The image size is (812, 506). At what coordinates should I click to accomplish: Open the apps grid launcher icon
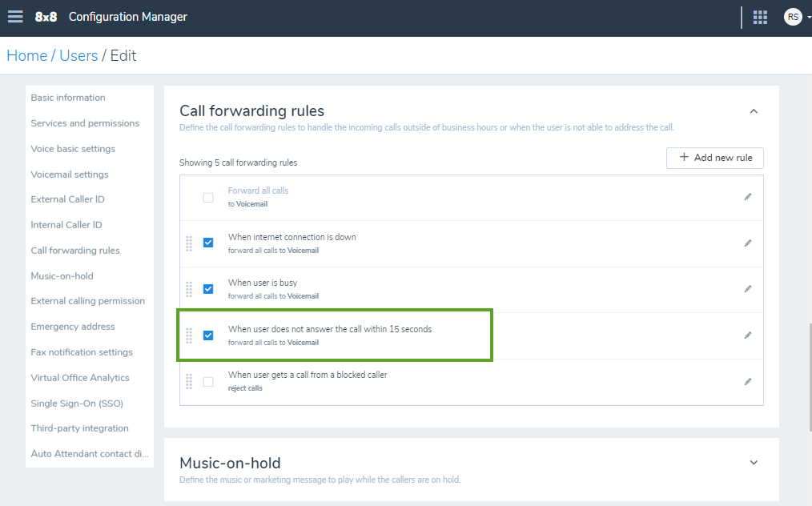tap(760, 17)
